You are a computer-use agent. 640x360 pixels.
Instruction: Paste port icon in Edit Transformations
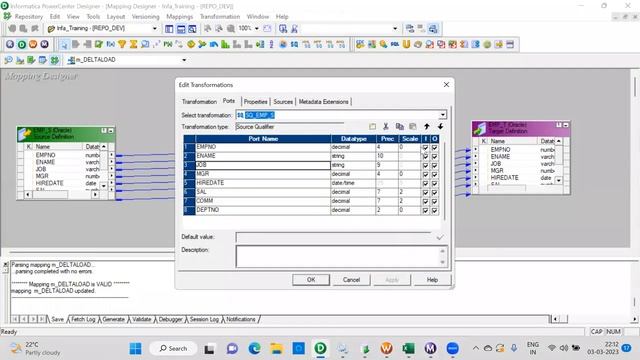point(413,127)
